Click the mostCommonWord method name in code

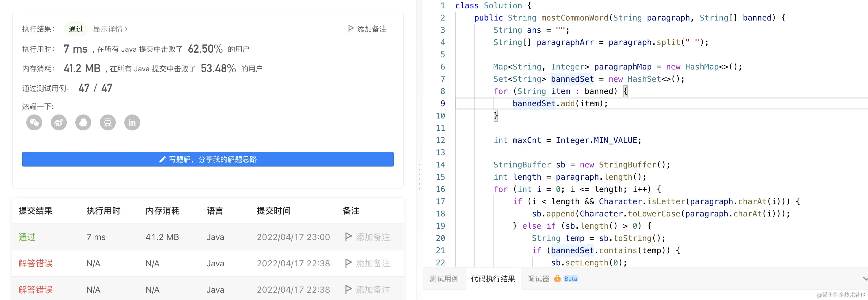[x=575, y=18]
